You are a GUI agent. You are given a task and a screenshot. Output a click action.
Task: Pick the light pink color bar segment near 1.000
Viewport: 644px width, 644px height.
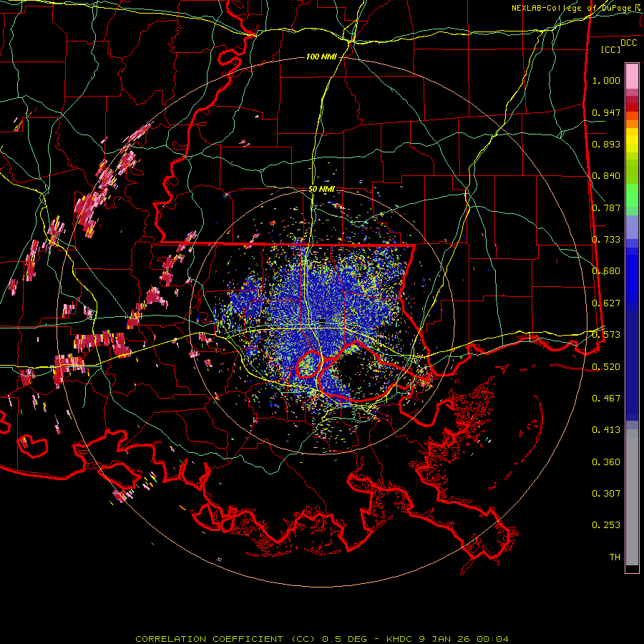coord(632,77)
